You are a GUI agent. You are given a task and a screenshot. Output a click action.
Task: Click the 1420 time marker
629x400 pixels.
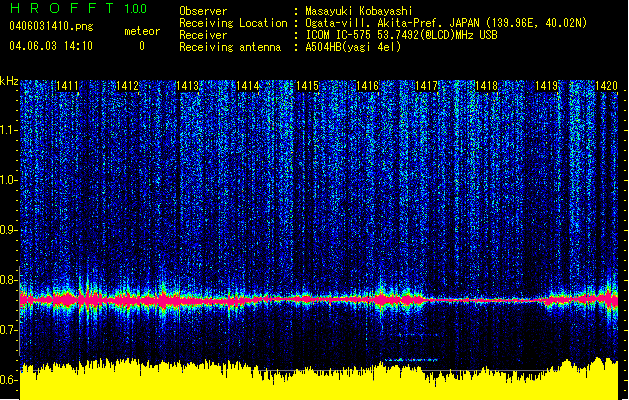click(x=606, y=86)
